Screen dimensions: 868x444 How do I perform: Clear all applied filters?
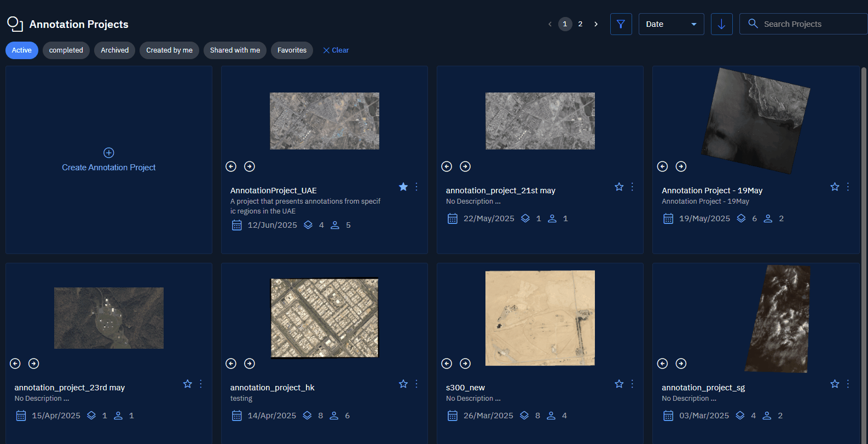[x=335, y=50]
